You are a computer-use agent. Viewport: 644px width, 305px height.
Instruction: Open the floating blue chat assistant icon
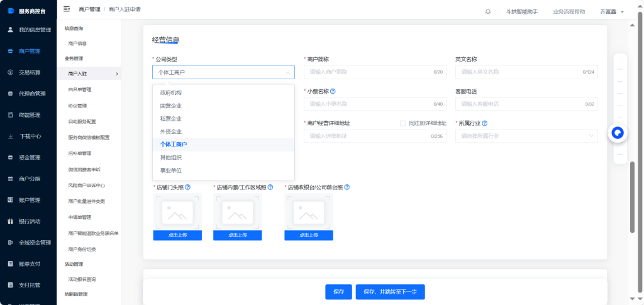click(618, 133)
